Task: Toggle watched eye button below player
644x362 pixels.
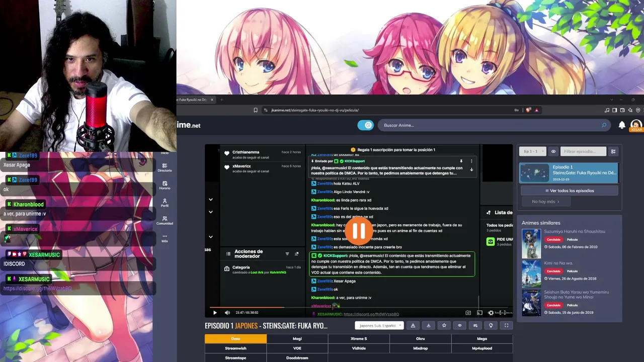Action: click(460, 325)
